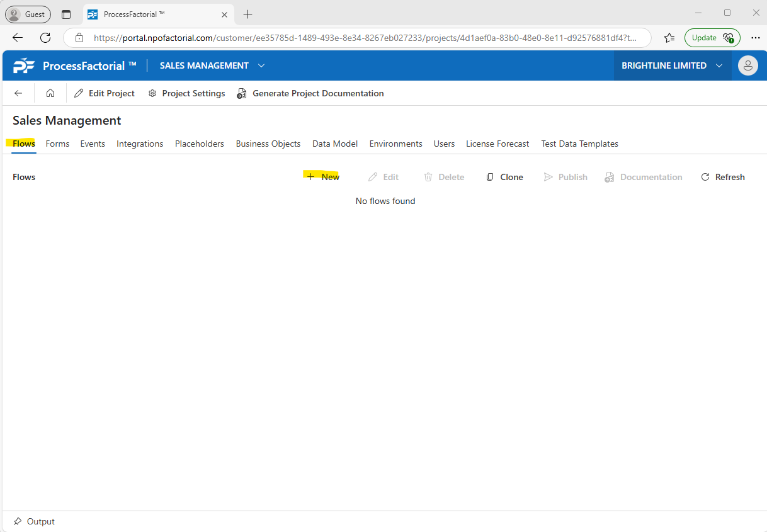Expand the Sales Management project dropdown
Screen dimensions: 767x532
coord(261,65)
